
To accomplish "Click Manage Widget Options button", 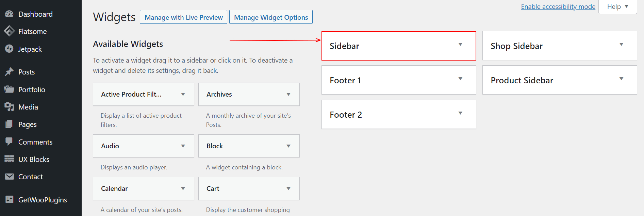I will coord(271,17).
